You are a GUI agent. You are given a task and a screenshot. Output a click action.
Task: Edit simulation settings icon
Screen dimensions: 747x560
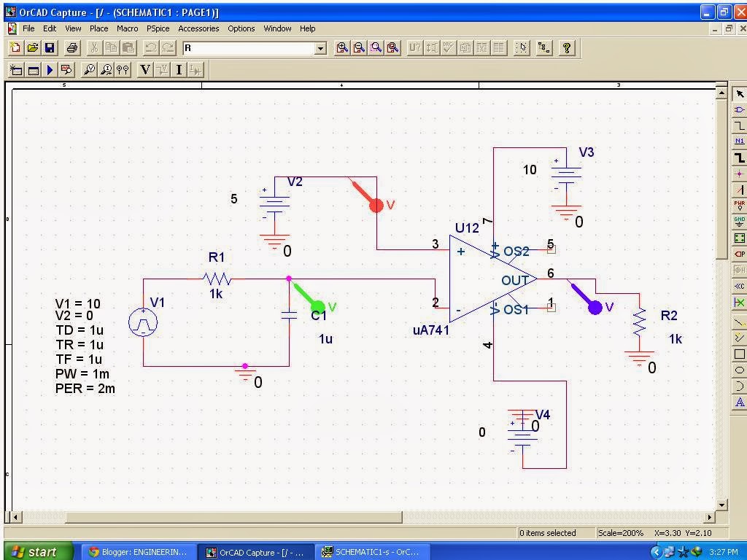click(x=33, y=70)
